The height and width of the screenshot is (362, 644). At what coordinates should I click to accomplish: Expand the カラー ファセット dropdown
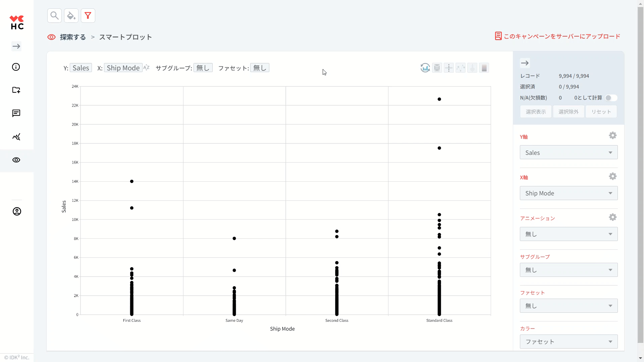click(569, 342)
